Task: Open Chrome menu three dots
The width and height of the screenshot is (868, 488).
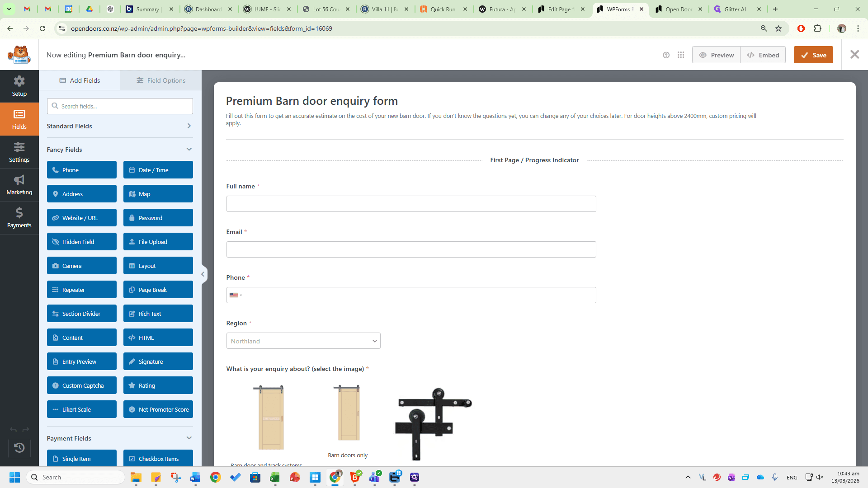Action: tap(858, 28)
